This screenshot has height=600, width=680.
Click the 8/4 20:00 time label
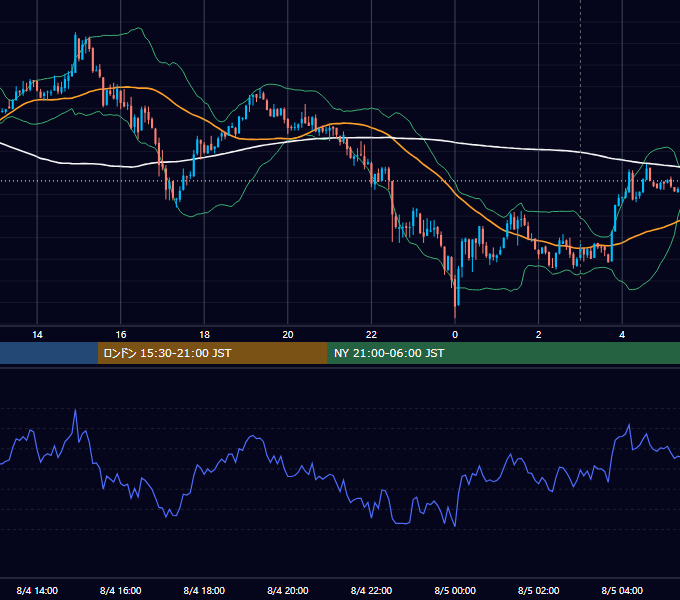[x=288, y=590]
